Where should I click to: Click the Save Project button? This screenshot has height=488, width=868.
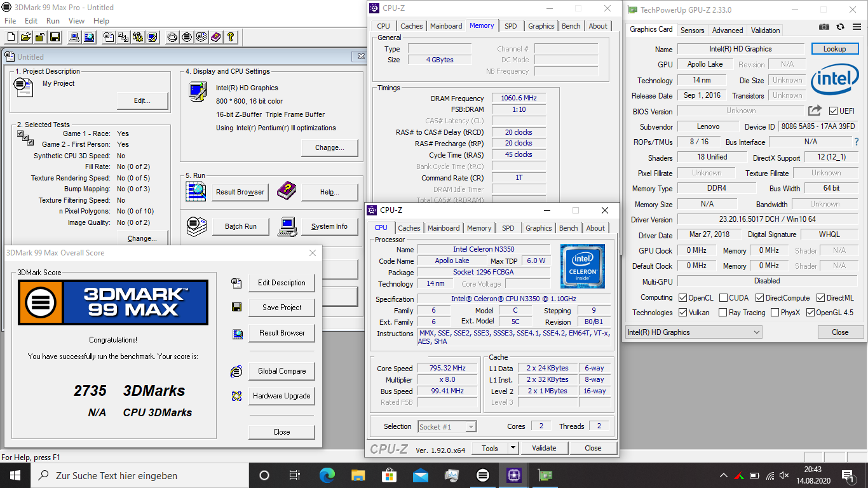coord(282,308)
